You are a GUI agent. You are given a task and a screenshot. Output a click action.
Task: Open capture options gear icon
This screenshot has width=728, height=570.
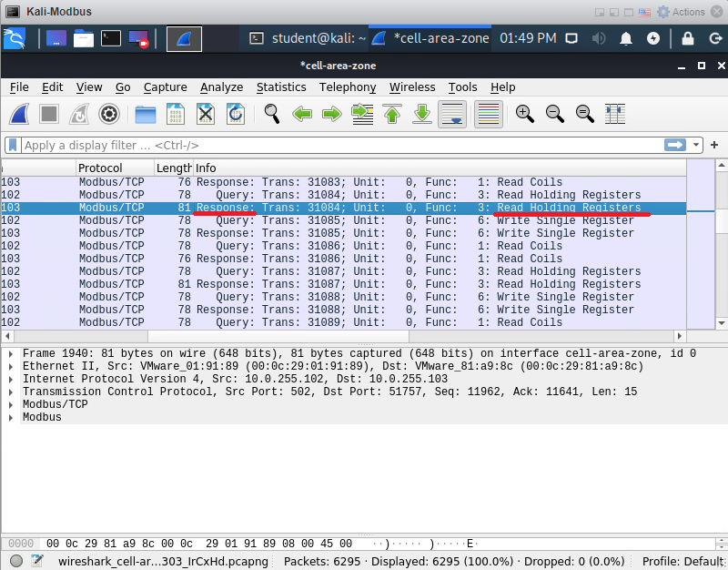109,114
